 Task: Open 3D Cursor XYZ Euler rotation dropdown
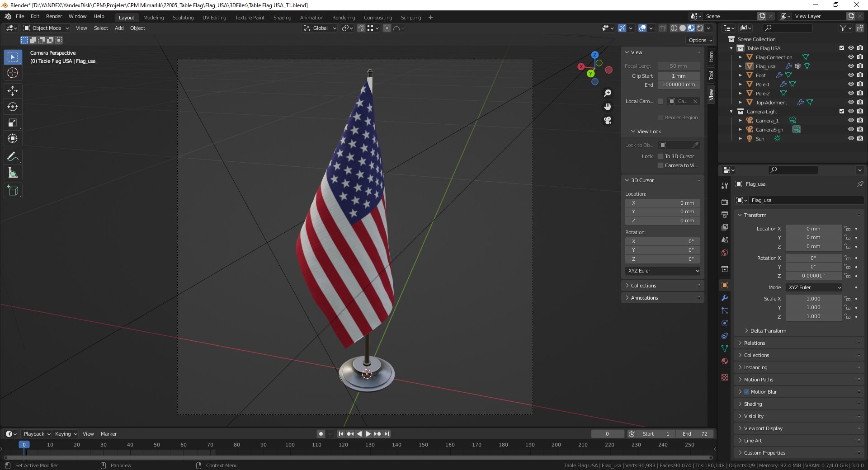point(663,271)
